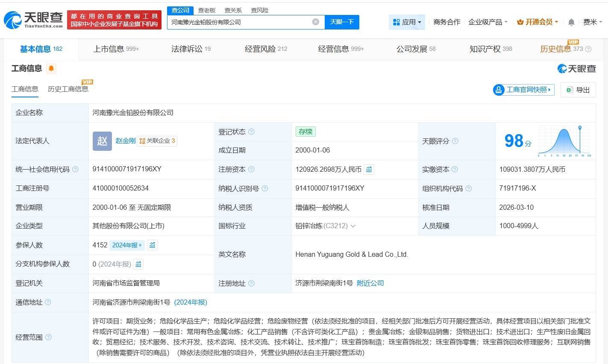Click orange alert bell beside 工商信息 heading
Viewport: 608px width, 364px height.
click(x=51, y=68)
